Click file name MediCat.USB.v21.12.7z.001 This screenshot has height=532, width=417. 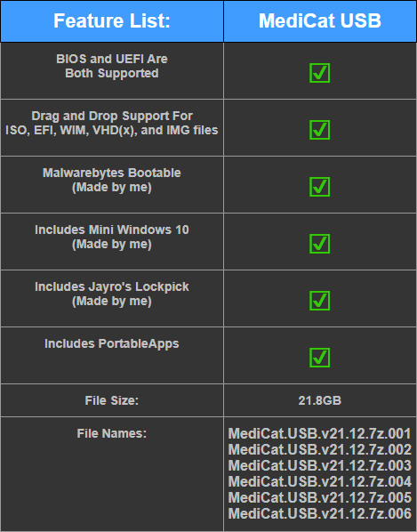pos(320,433)
